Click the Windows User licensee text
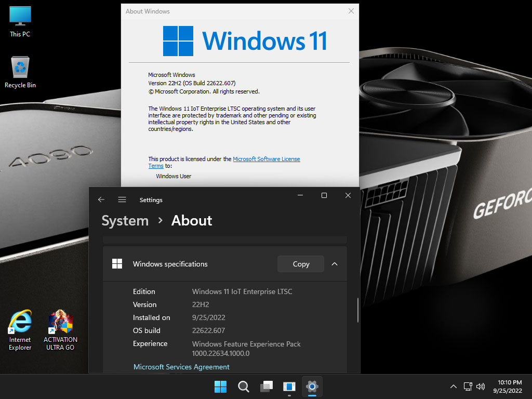Image resolution: width=532 pixels, height=399 pixels. click(x=174, y=176)
